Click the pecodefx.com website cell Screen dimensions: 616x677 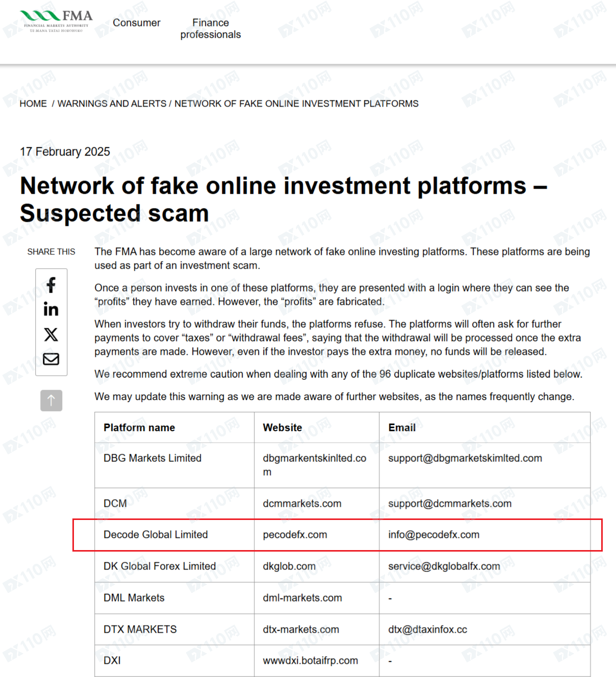click(317, 535)
